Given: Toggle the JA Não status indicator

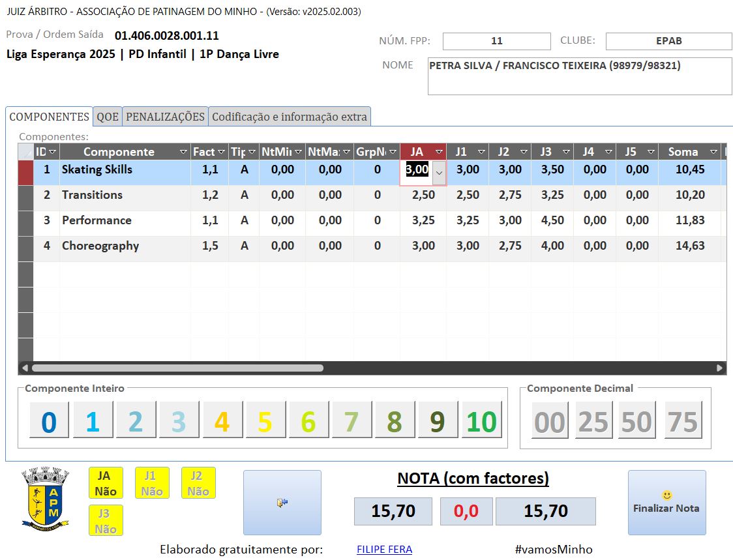Looking at the screenshot, I should click(x=105, y=483).
